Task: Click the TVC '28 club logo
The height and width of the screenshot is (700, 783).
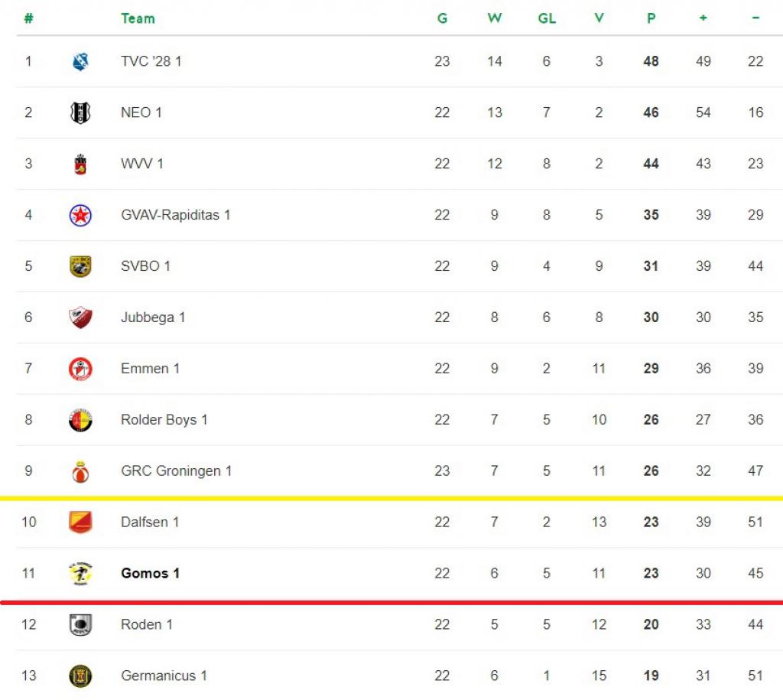Action: tap(80, 61)
